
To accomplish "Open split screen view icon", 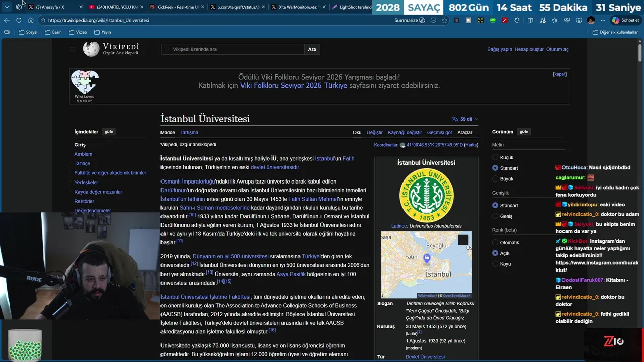I will 530,20.
